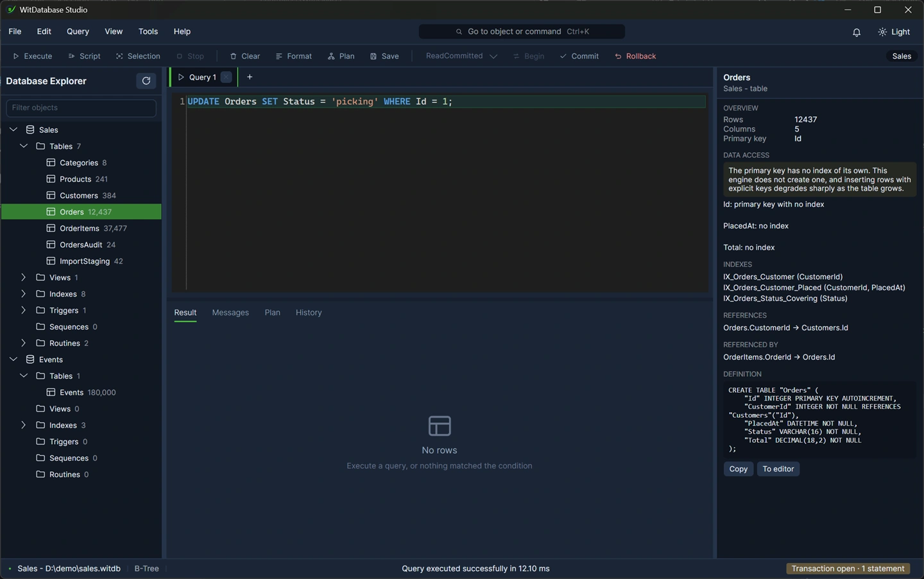Viewport: 924px width, 579px height.
Task: Click the Categories table icon
Action: click(51, 162)
